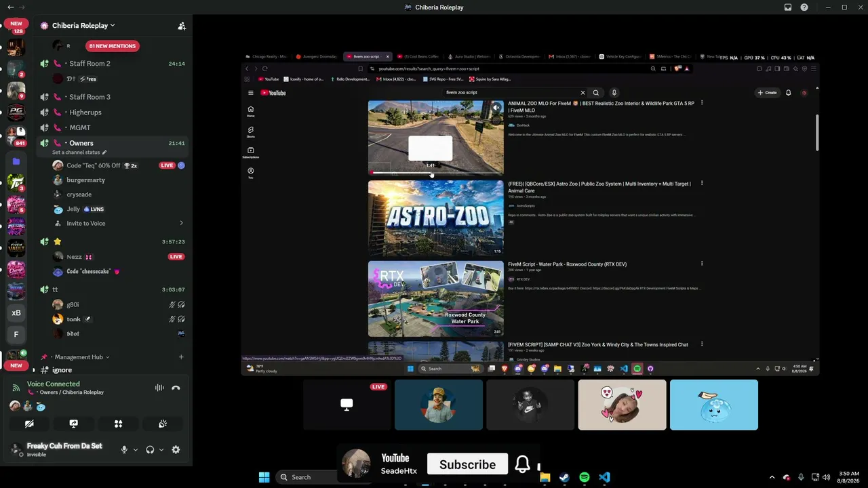
Task: Open Jelly's profile in voice list
Action: (x=79, y=209)
